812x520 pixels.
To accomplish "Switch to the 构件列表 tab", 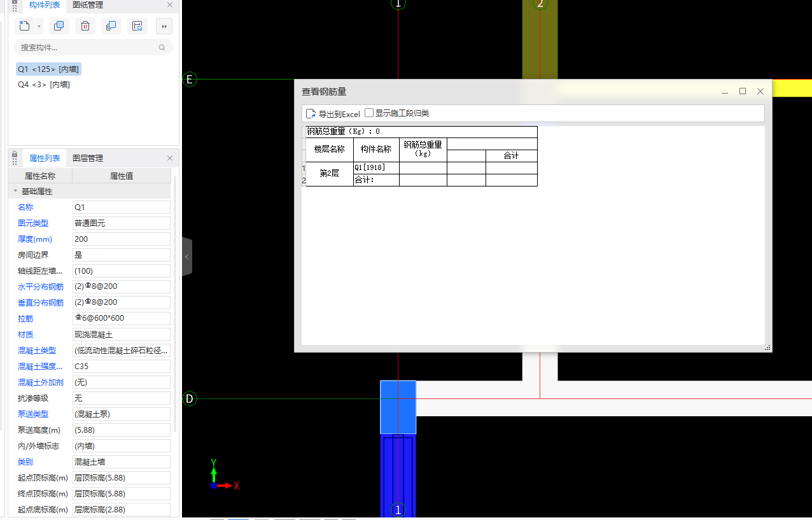I will [x=45, y=5].
